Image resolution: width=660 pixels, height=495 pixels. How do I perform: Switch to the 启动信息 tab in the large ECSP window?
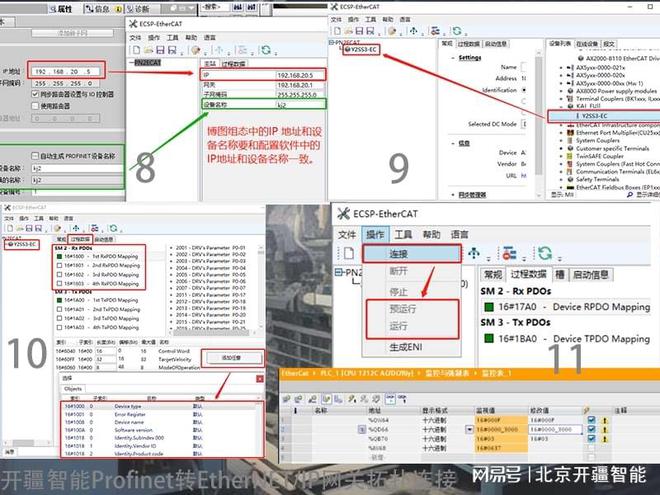[591, 275]
